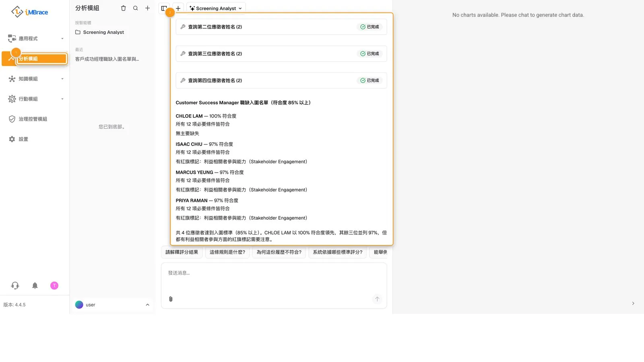
Task: Click MARCUS YEUNG — 97% 符合度 text
Action: pyautogui.click(x=210, y=172)
